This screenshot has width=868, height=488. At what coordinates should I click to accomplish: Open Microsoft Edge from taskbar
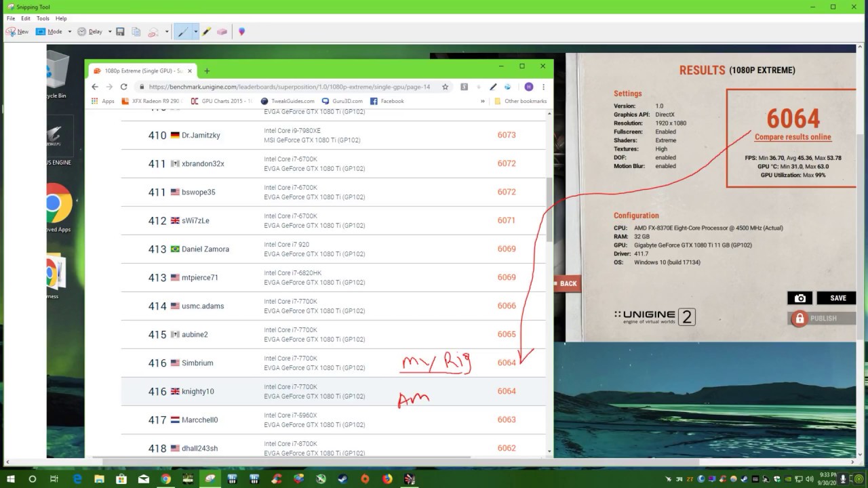point(77,479)
